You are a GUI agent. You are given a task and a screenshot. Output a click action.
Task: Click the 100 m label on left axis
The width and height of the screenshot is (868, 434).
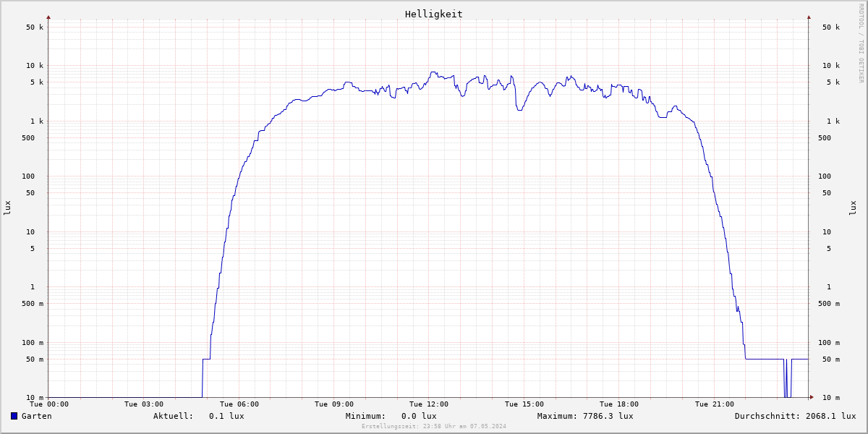[33, 343]
